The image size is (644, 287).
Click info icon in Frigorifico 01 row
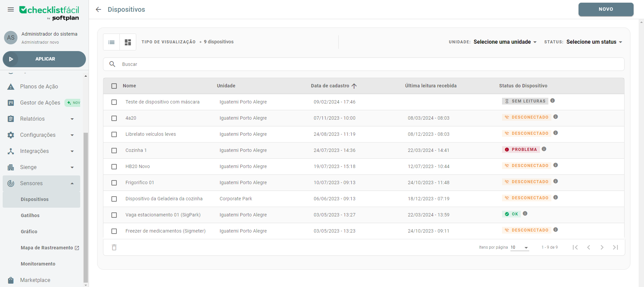coord(555,181)
